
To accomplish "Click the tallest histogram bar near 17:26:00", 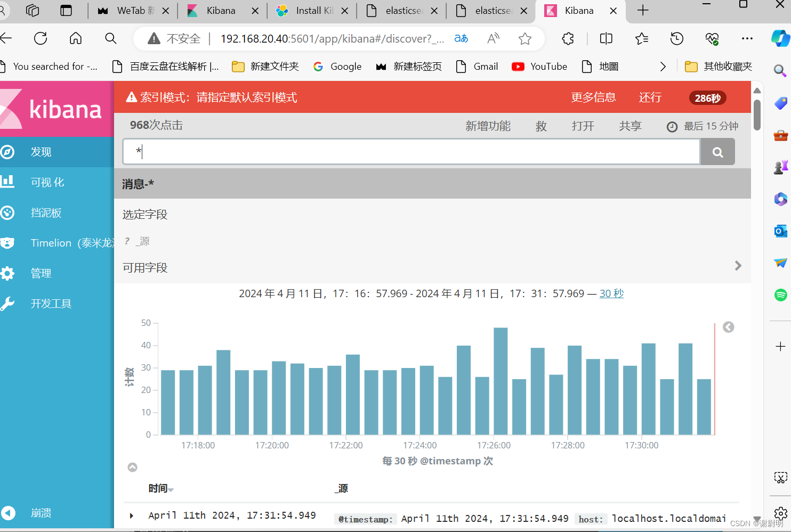I will [501, 381].
